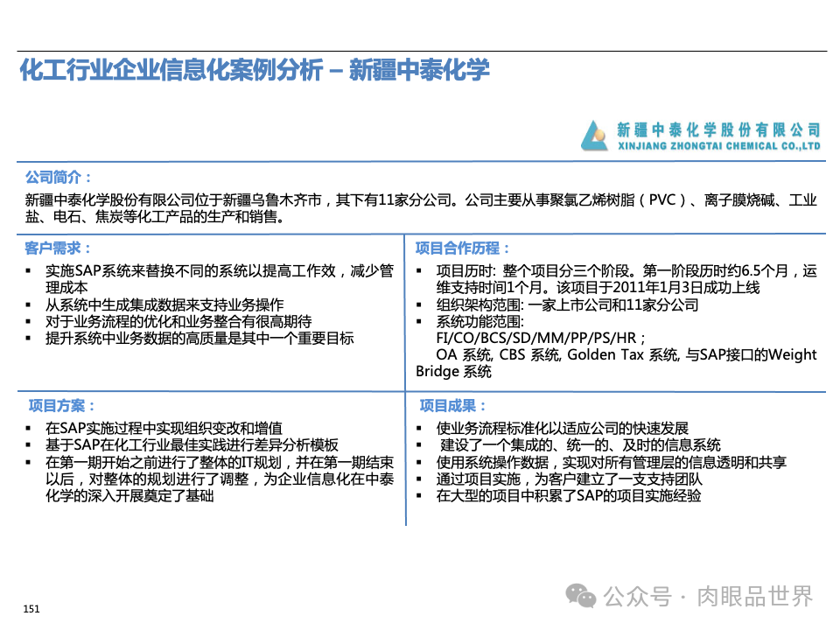Click the module list FI/CO/BCS/SD/MM/PP/PS/HR
The image size is (840, 630).
coord(541,338)
